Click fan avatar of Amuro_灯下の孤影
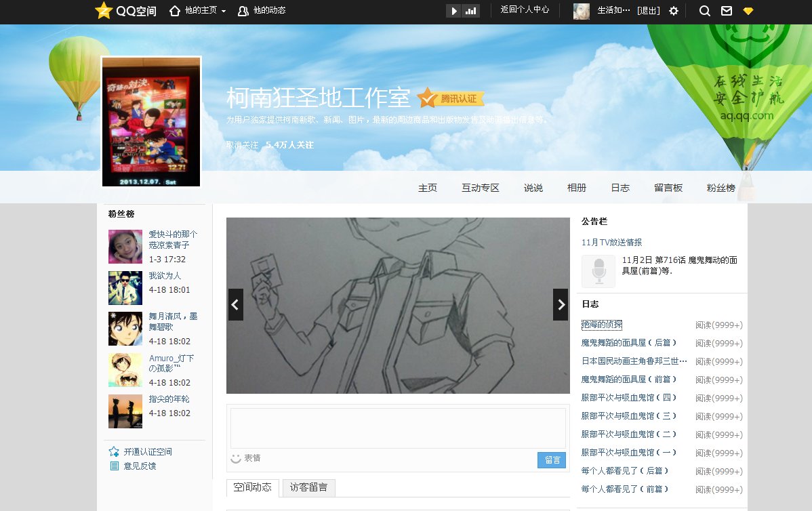The width and height of the screenshot is (812, 511). tap(125, 370)
